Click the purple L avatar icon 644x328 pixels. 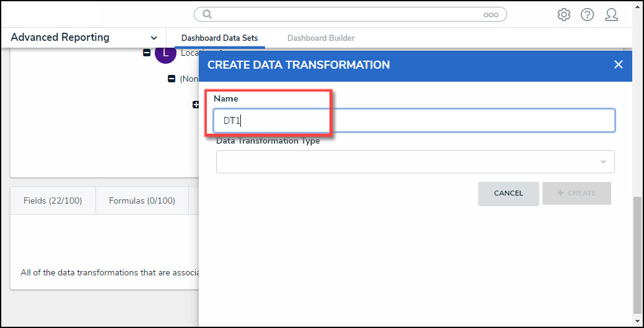pyautogui.click(x=165, y=54)
